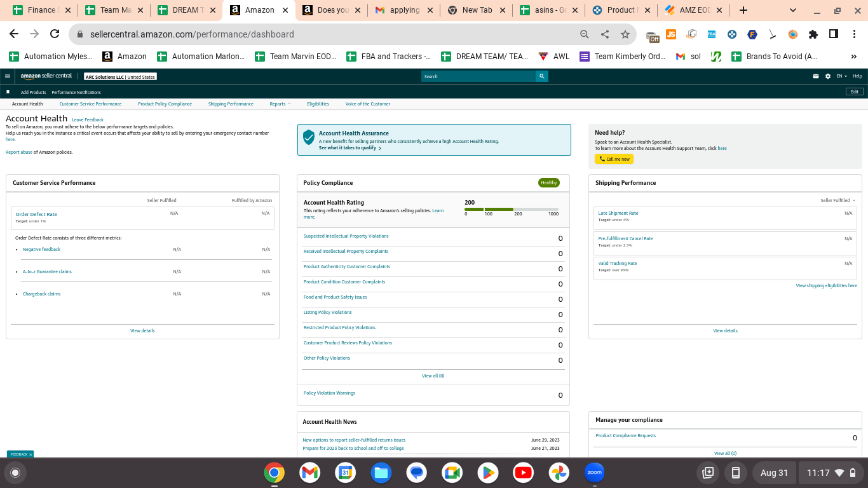Image resolution: width=868 pixels, height=488 pixels.
Task: Open the Chrome three-dot menu
Action: (x=854, y=34)
